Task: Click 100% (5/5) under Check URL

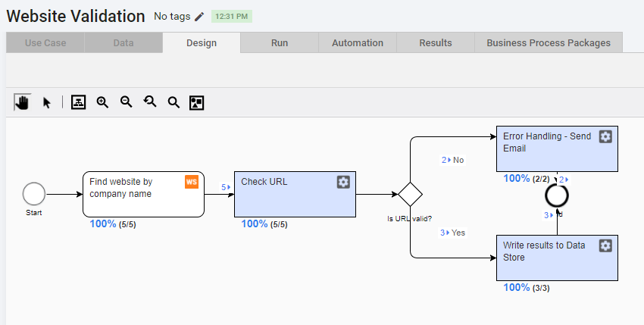Action: [x=264, y=224]
